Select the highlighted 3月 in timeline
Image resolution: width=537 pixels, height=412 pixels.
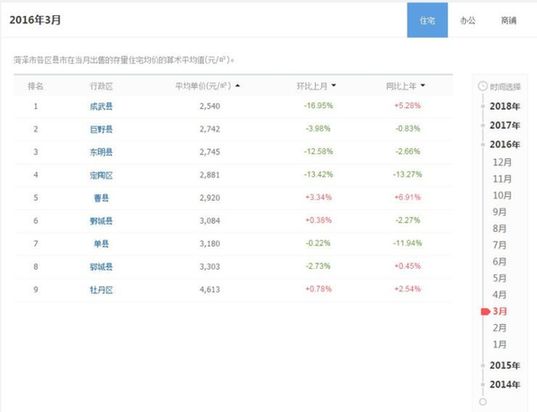coord(500,311)
